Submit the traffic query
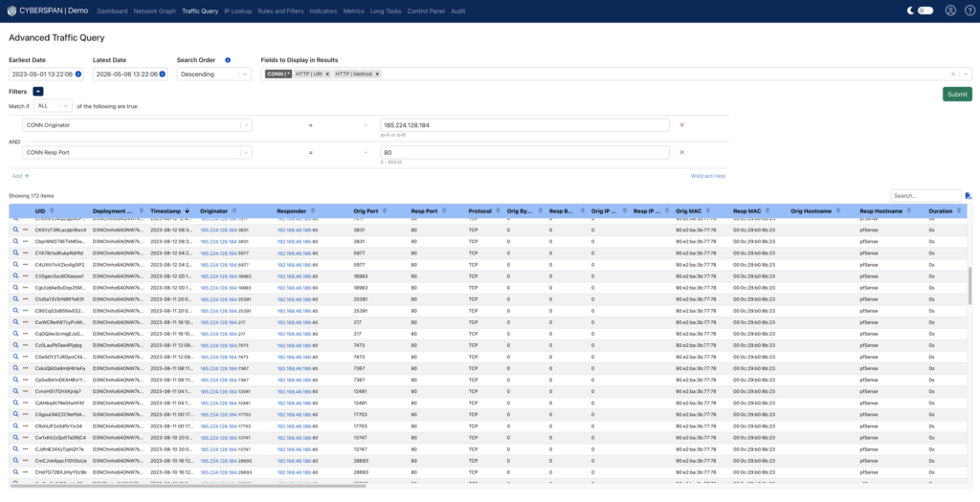The width and height of the screenshot is (980, 502). coord(957,95)
